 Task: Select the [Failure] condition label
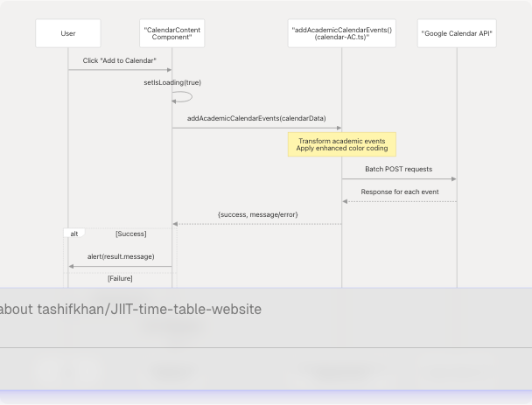pyautogui.click(x=120, y=278)
